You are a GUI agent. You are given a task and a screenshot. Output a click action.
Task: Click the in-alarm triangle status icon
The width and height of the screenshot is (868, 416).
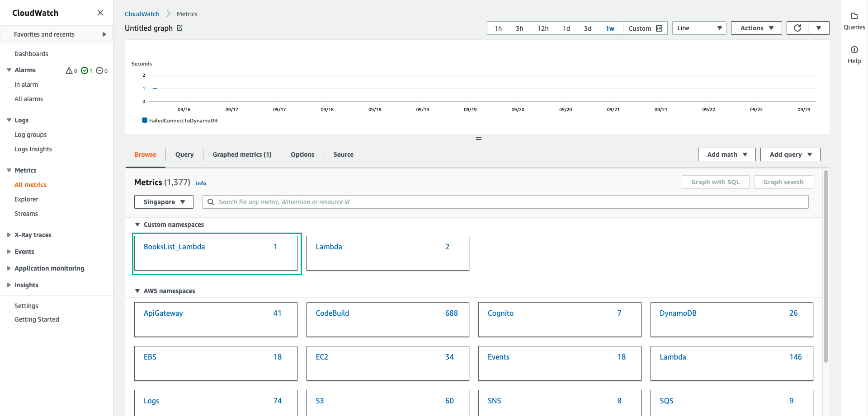(69, 70)
